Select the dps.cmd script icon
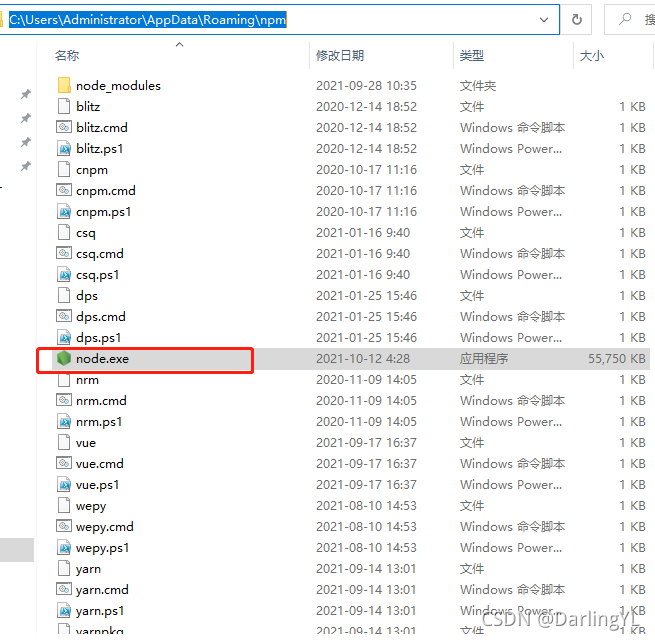Image resolution: width=655 pixels, height=640 pixels. 64,316
